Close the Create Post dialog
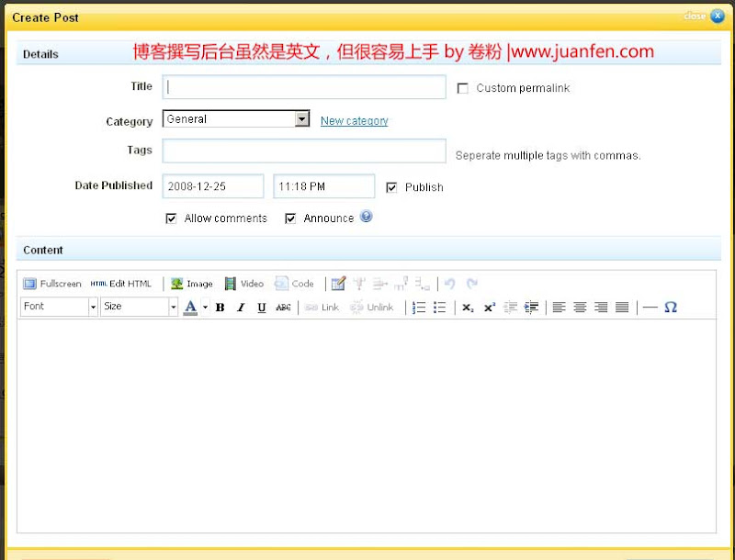Viewport: 735px width, 560px height. pos(718,16)
